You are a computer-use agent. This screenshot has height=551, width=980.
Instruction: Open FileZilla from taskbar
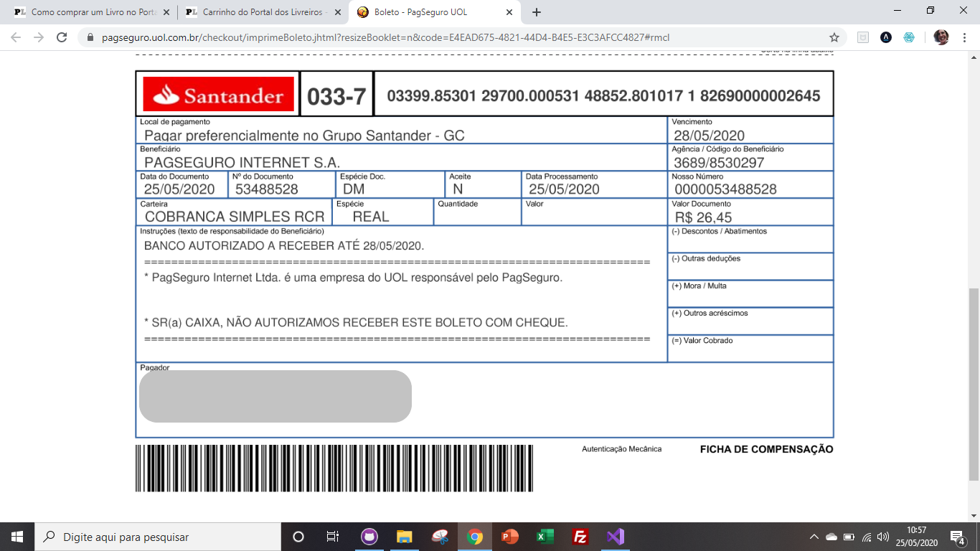pyautogui.click(x=580, y=537)
